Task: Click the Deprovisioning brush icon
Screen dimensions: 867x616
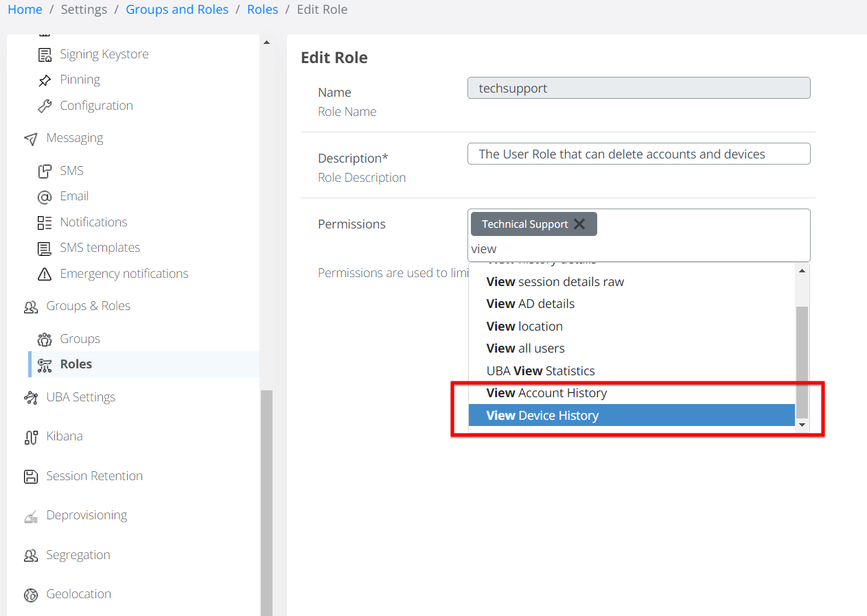Action: click(32, 514)
